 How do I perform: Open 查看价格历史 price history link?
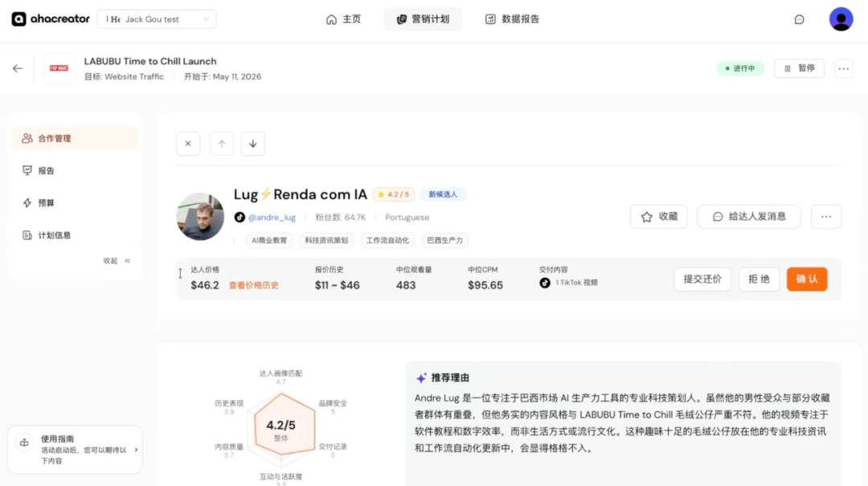click(x=253, y=286)
